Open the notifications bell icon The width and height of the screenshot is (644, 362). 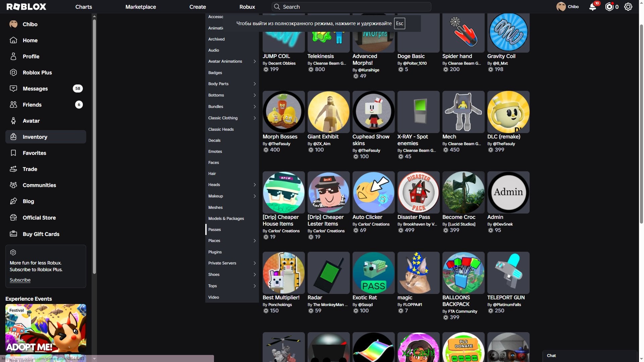pyautogui.click(x=593, y=7)
